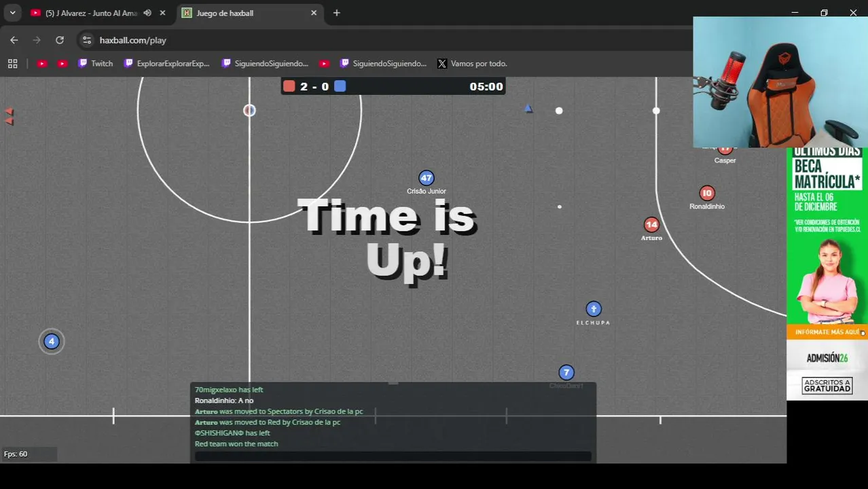
Task: Open the first YouTube bookmark icon
Action: 42,63
